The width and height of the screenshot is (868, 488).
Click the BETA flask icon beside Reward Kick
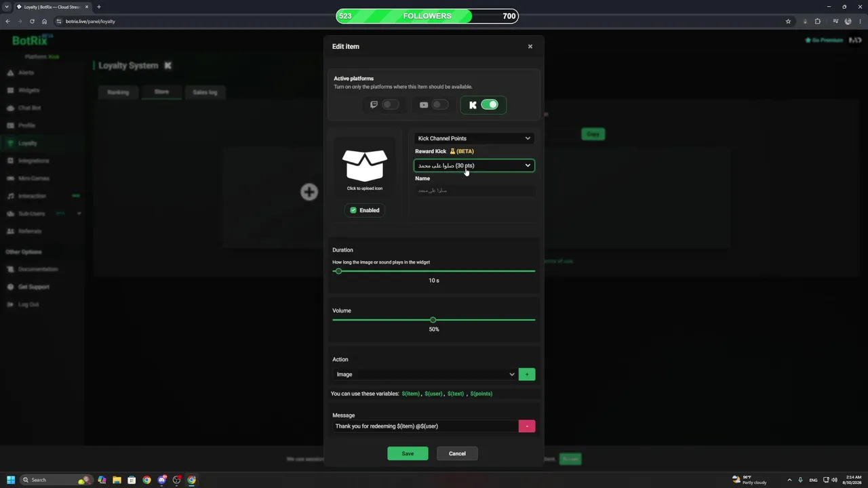click(x=452, y=151)
